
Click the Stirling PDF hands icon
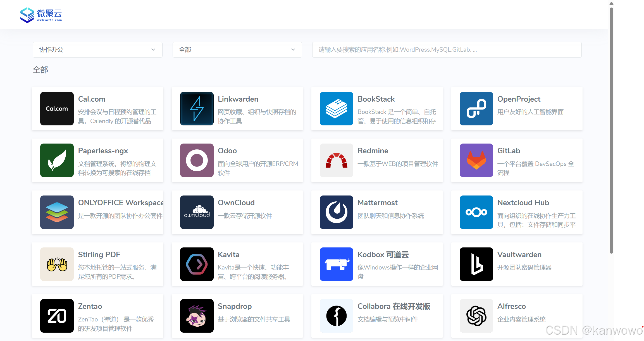(57, 264)
